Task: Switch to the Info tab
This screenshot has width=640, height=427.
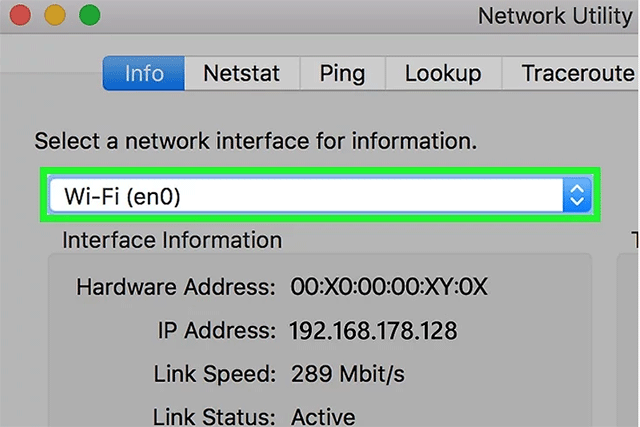Action: 144,73
